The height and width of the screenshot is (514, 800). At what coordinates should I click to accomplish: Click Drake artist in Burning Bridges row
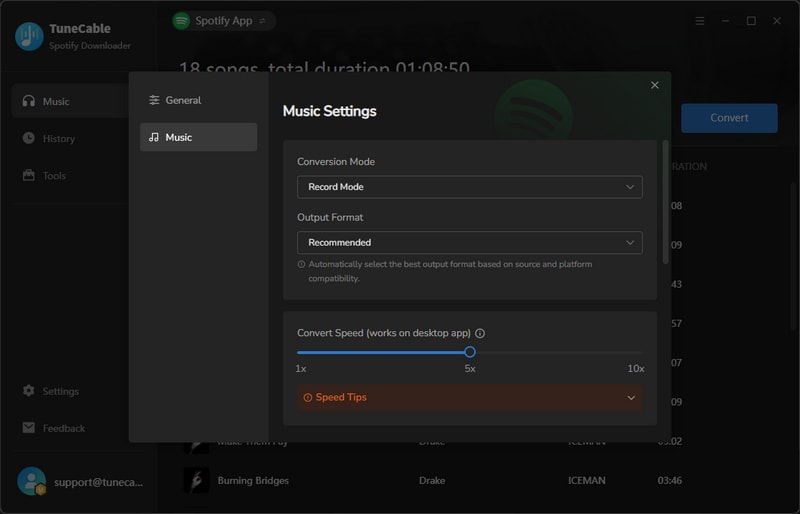point(432,481)
